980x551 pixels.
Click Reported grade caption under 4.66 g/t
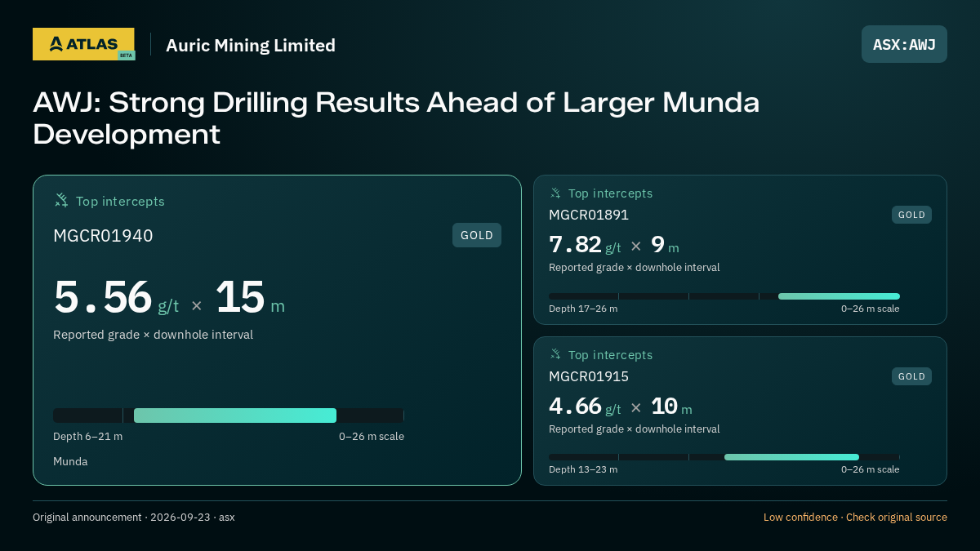(635, 429)
